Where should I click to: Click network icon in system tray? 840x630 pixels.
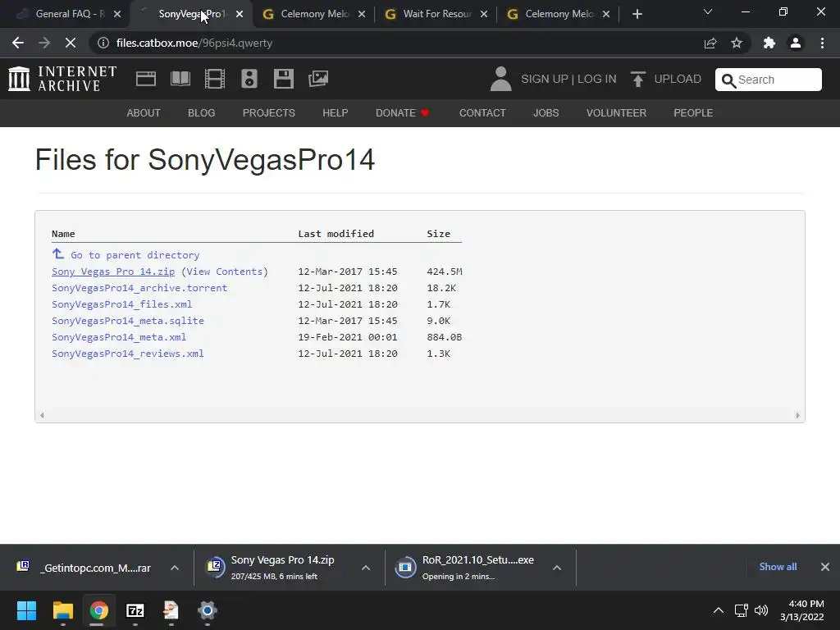point(742,610)
